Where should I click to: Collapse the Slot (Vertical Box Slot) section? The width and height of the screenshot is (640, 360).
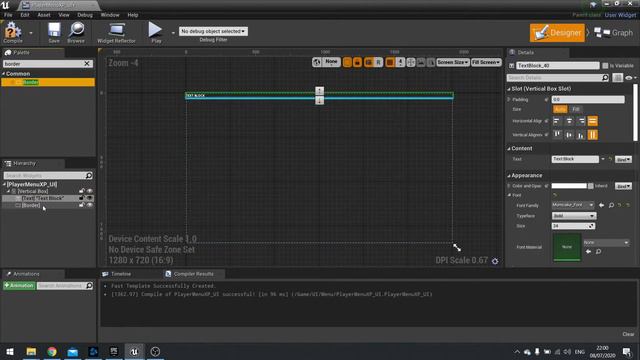509,89
